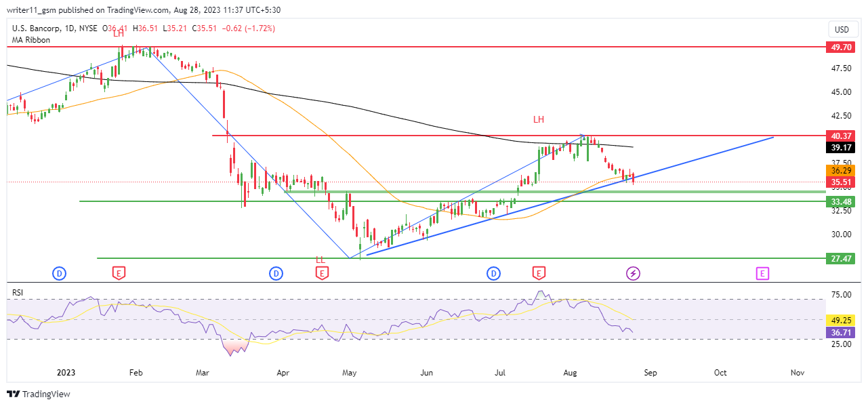Click the Mar label on the time axis
Viewport: 868px width, 406px height.
pos(203,373)
